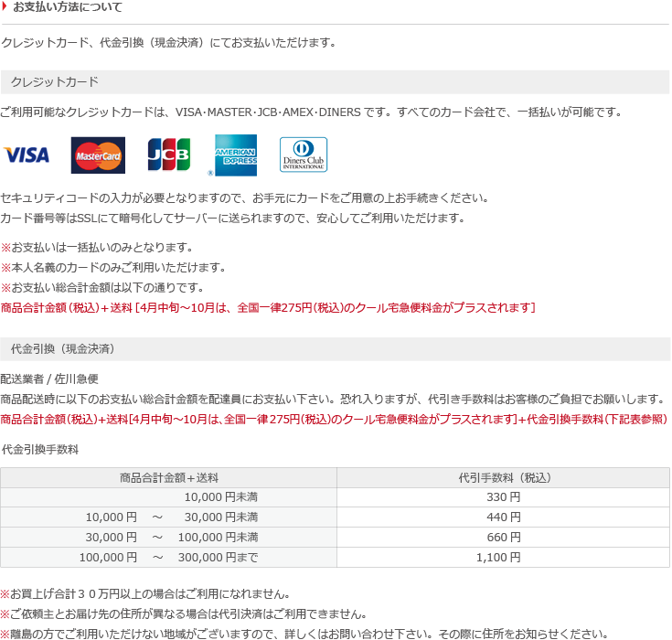672x640 pixels.
Task: Select the クレジットカード section header
Action: pyautogui.click(x=335, y=82)
